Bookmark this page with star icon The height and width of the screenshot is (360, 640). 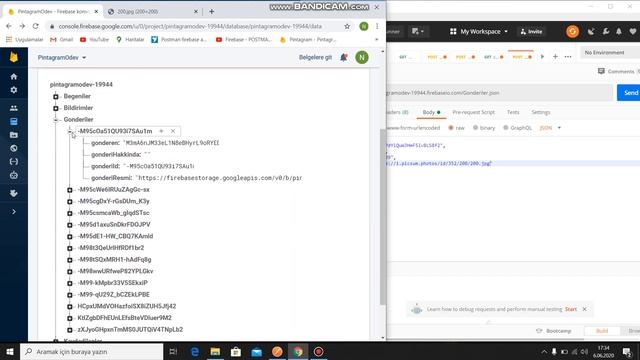(x=347, y=26)
